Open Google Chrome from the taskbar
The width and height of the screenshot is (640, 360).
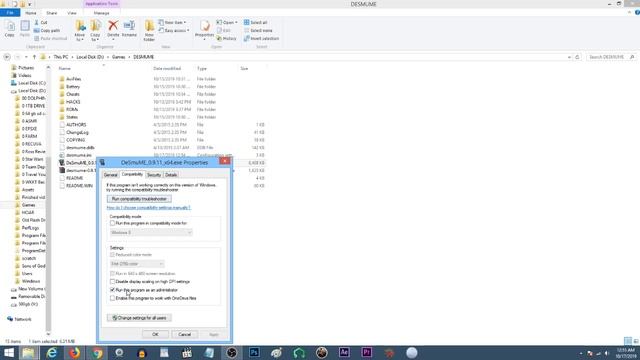97,353
